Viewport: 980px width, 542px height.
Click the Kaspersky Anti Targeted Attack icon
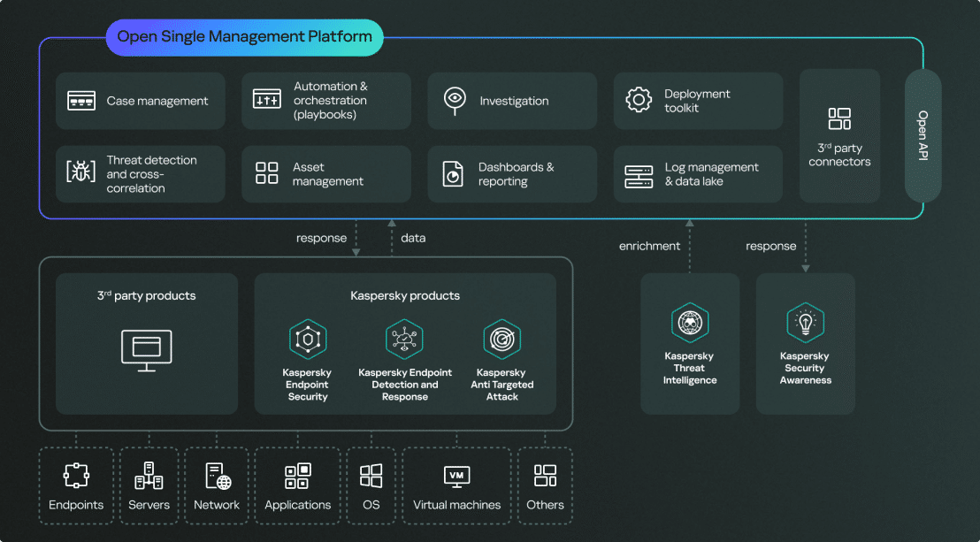click(x=501, y=339)
